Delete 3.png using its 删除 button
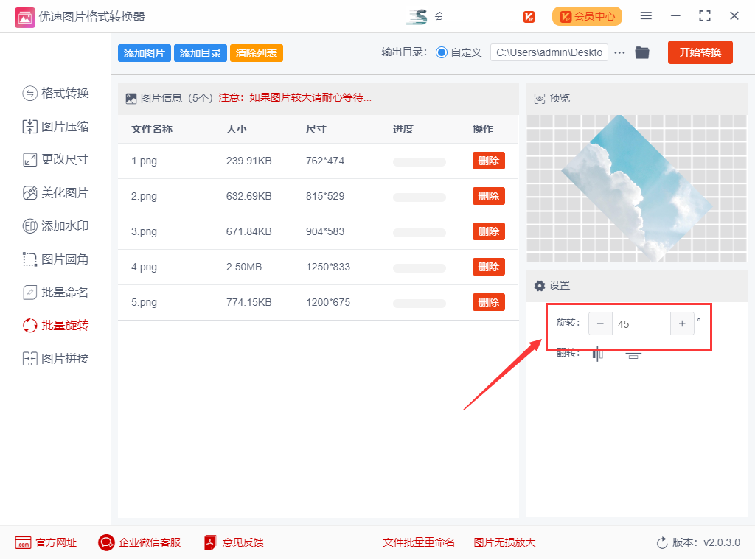Image resolution: width=755 pixels, height=560 pixels. [x=488, y=231]
